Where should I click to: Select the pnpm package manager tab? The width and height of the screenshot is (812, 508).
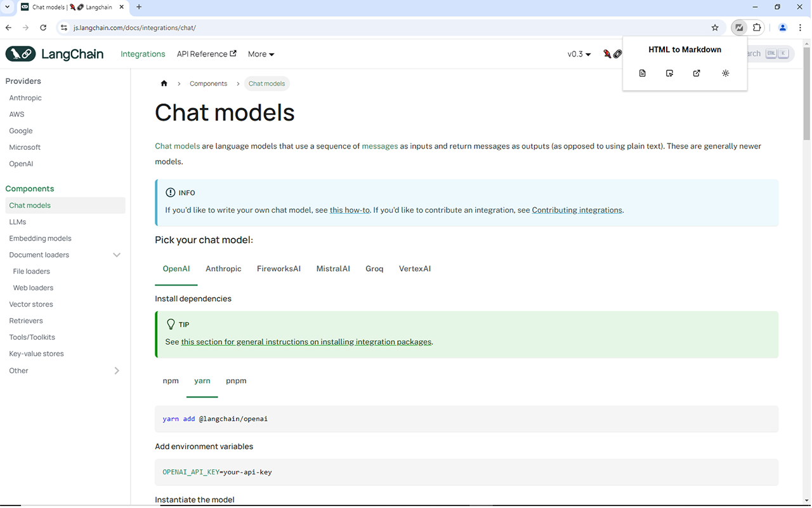point(236,381)
